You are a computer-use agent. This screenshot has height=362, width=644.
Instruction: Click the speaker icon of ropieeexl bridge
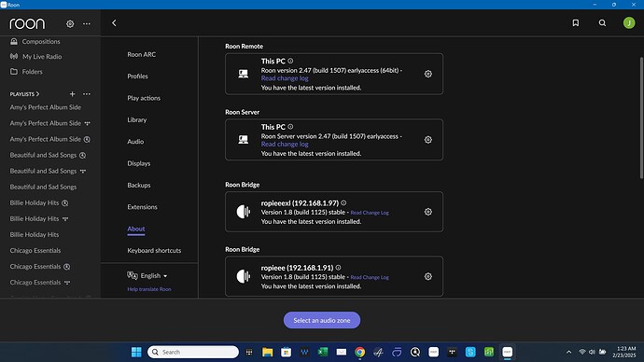(244, 212)
